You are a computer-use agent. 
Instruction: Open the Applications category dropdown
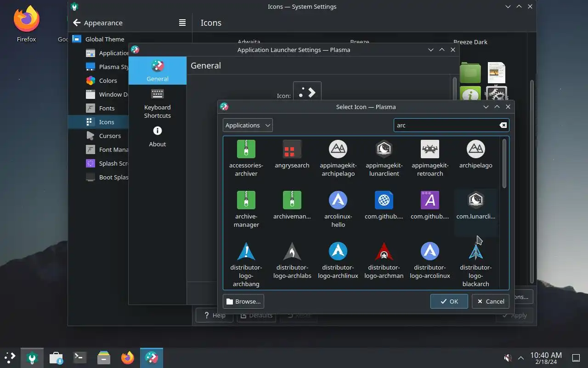(x=248, y=125)
